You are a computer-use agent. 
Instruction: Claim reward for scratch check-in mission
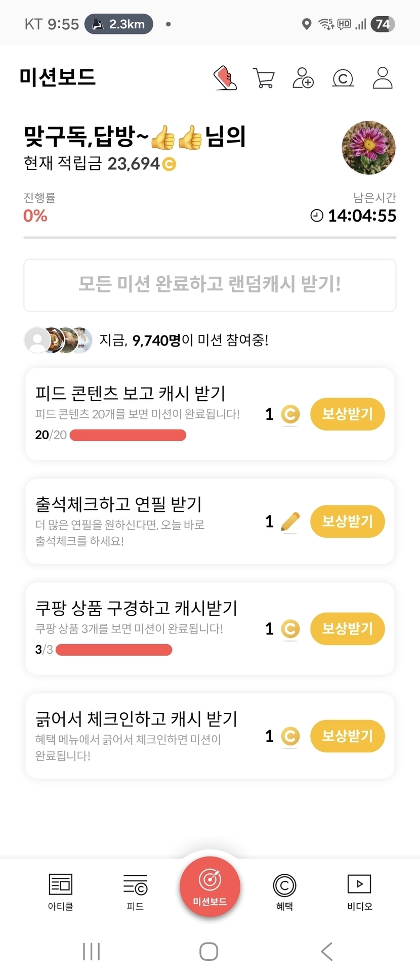click(347, 736)
